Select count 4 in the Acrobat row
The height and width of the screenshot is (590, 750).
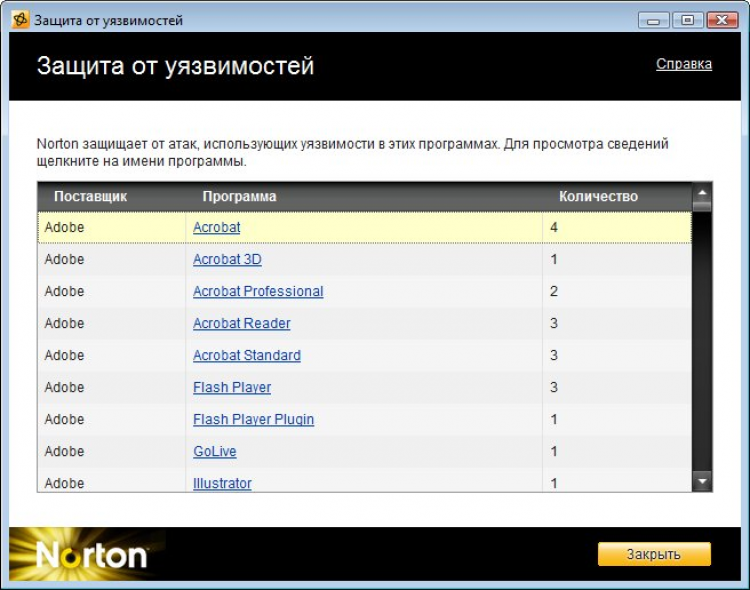point(554,227)
